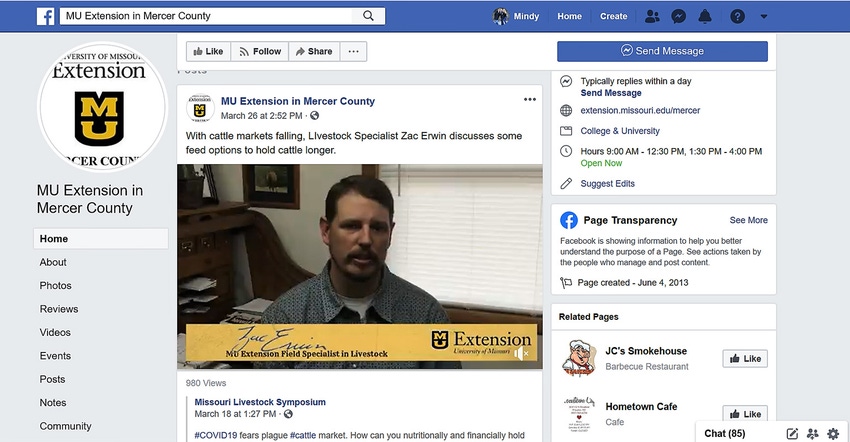Click the clock hours icon
Image resolution: width=850 pixels, height=442 pixels.
[x=566, y=151]
